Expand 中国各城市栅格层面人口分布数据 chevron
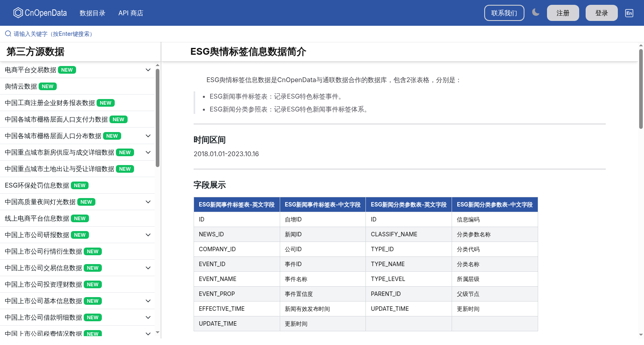The image size is (644, 345). click(148, 136)
